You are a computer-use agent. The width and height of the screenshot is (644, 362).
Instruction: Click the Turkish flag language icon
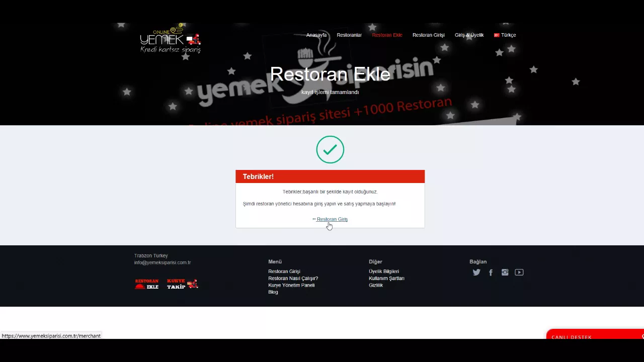[x=497, y=35]
